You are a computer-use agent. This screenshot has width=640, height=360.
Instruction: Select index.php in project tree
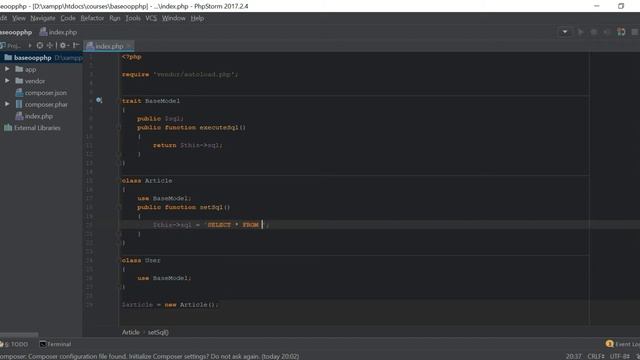[34, 116]
